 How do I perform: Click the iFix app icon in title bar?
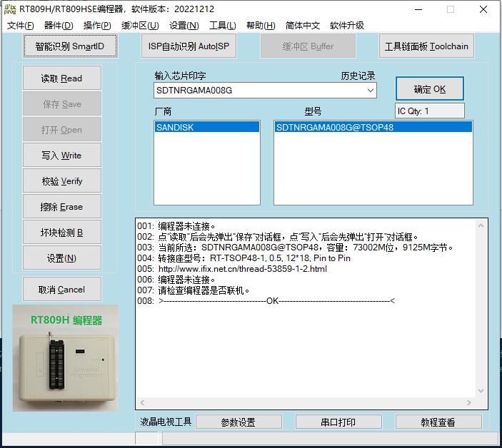(10, 9)
